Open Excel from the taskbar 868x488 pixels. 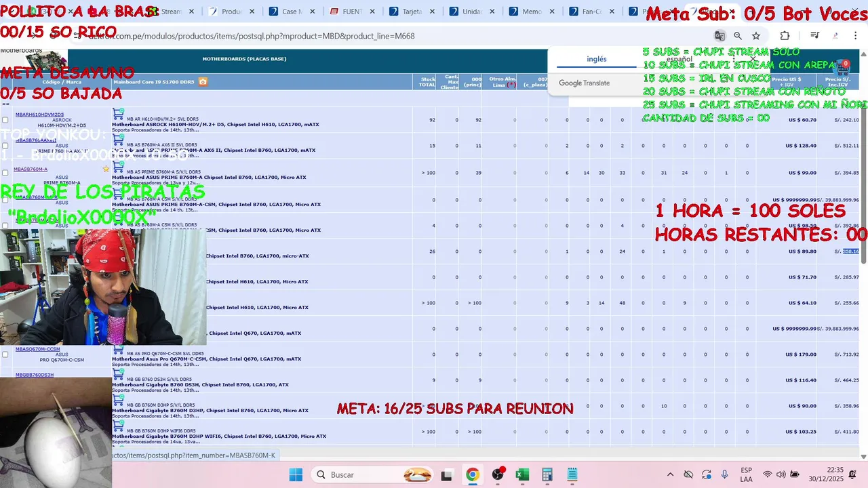point(522,474)
